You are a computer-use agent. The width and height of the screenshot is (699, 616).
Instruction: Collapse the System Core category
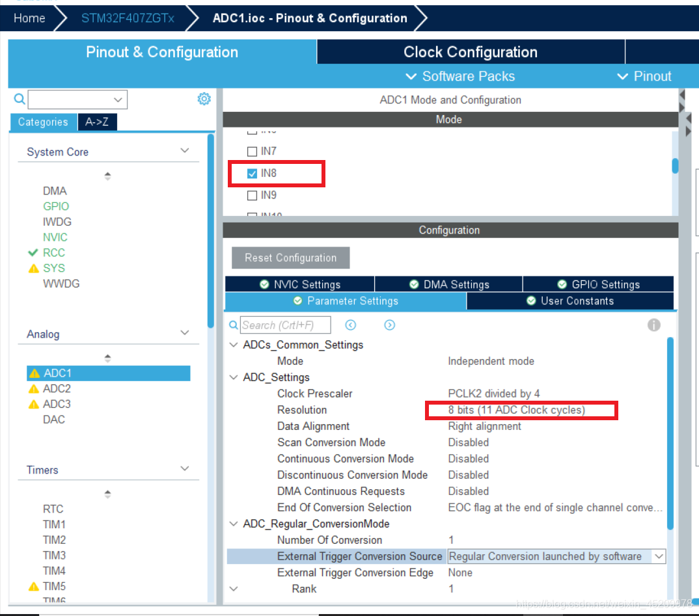pyautogui.click(x=185, y=150)
